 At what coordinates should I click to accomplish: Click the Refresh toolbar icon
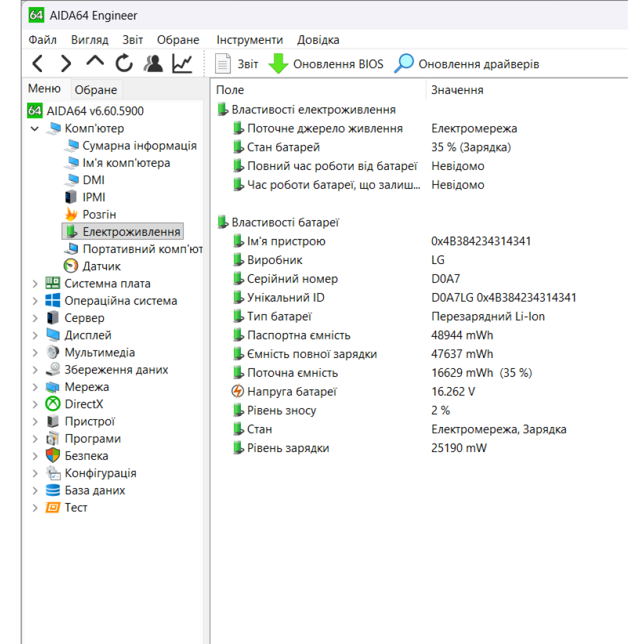point(124,63)
